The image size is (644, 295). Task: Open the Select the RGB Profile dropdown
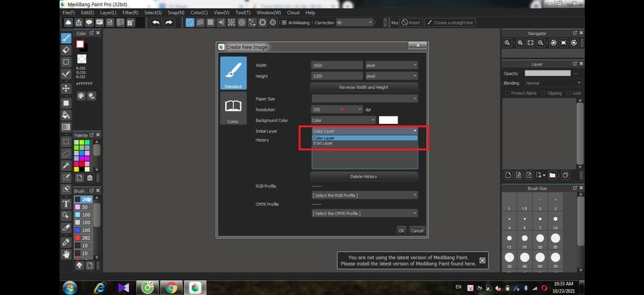click(x=365, y=195)
